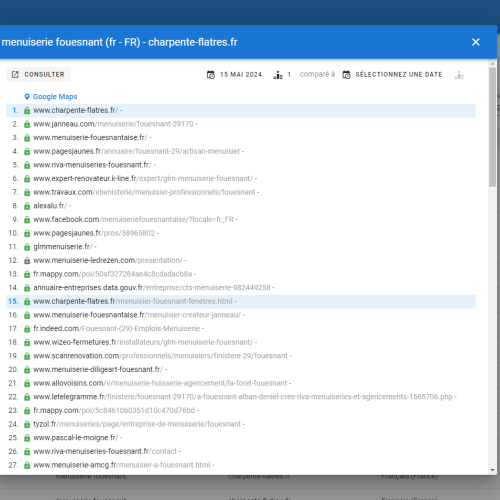Click the padlock icon beside www.travaux.com
500x500 pixels.
(x=27, y=193)
